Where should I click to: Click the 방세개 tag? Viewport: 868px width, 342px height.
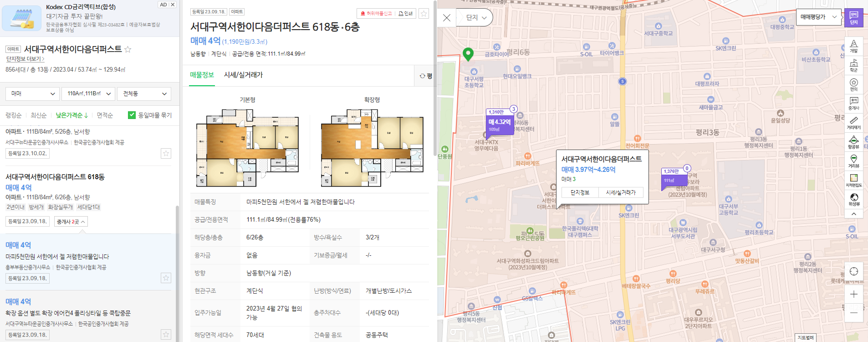tap(36, 207)
